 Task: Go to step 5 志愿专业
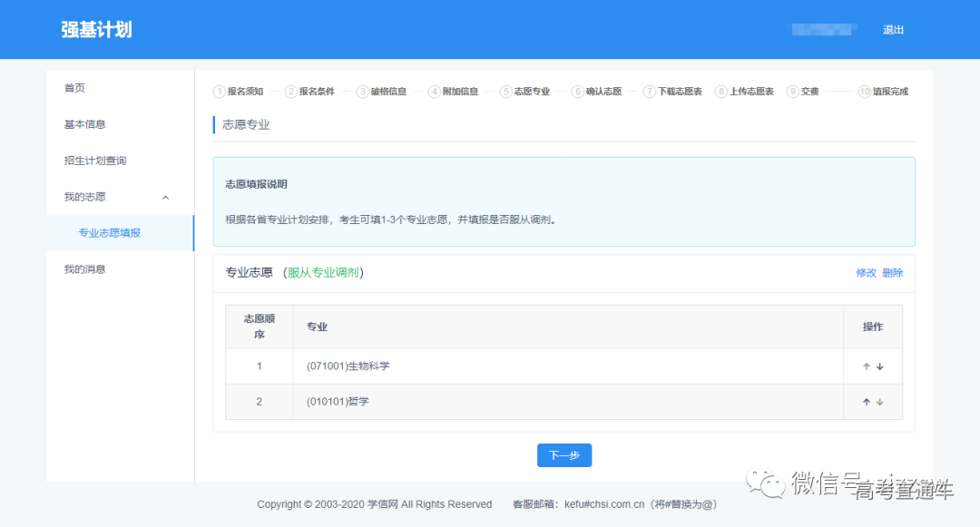[525, 92]
